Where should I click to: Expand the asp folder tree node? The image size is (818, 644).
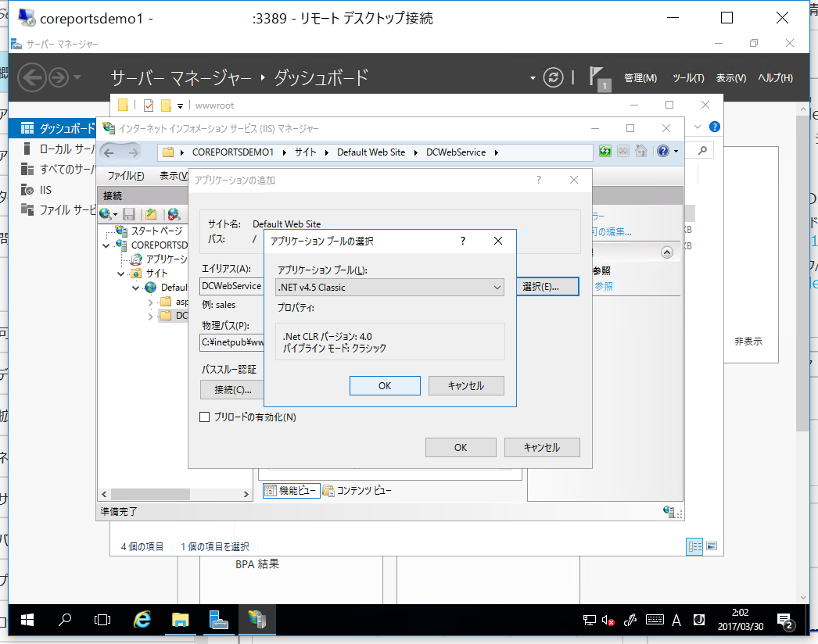tap(151, 302)
